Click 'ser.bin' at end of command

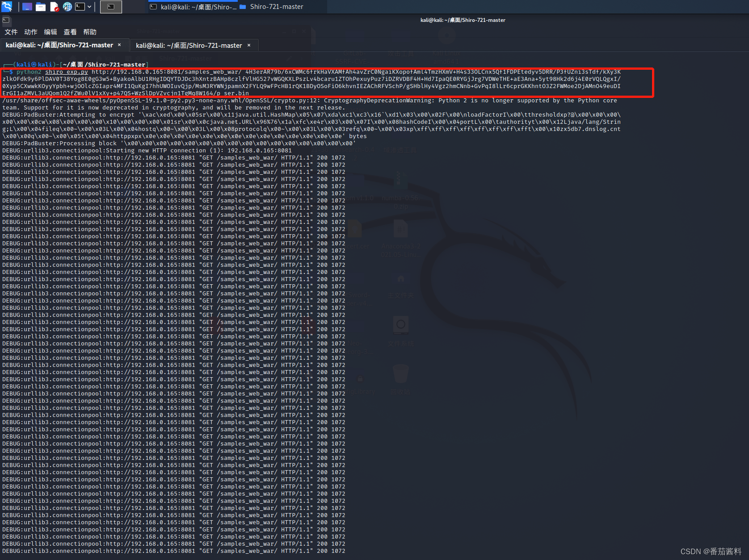click(236, 93)
